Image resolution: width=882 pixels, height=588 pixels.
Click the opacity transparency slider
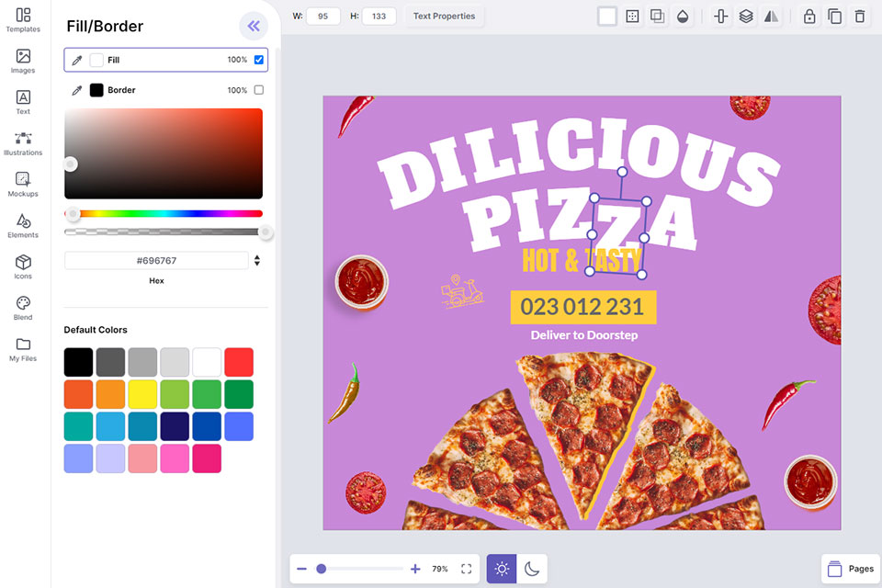click(164, 232)
